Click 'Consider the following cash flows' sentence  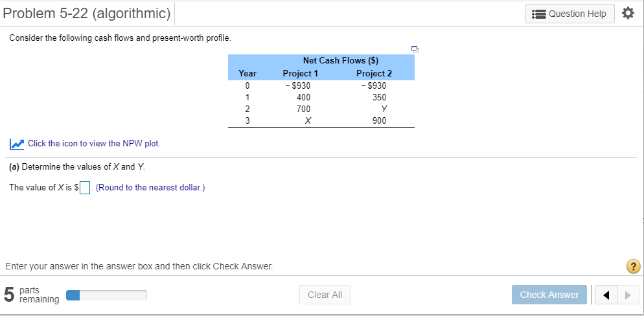point(120,39)
